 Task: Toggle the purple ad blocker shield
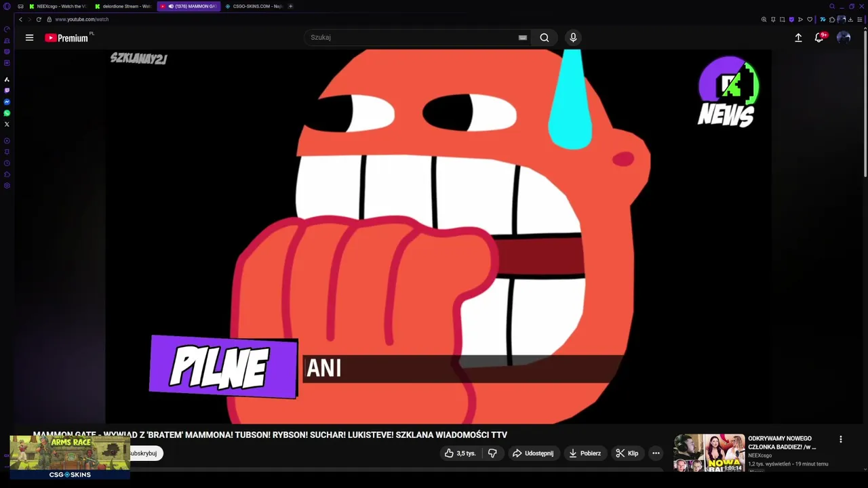tap(791, 19)
